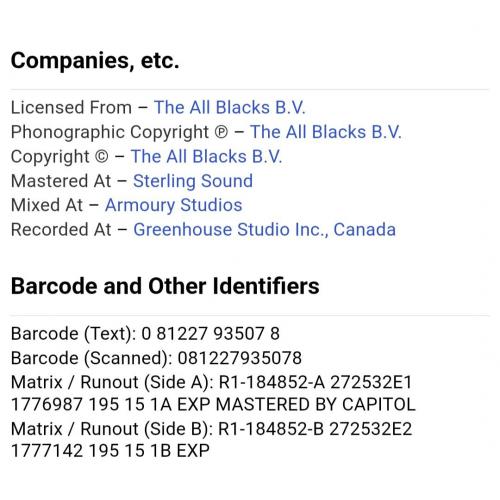Image resolution: width=500 pixels, height=500 pixels.
Task: Click the Barcode and Other Identifiers heading
Action: pyautogui.click(x=165, y=286)
